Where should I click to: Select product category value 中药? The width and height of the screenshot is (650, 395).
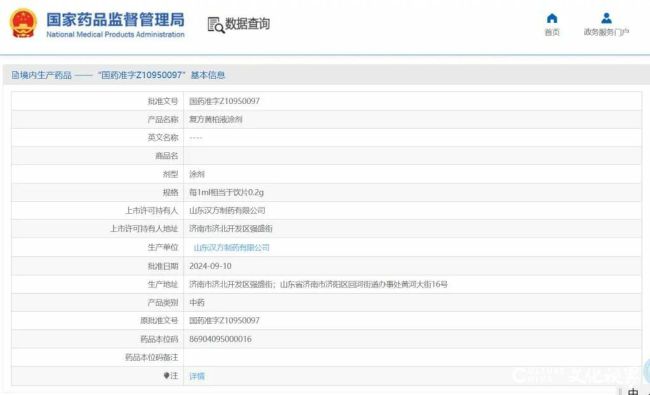pyautogui.click(x=197, y=303)
